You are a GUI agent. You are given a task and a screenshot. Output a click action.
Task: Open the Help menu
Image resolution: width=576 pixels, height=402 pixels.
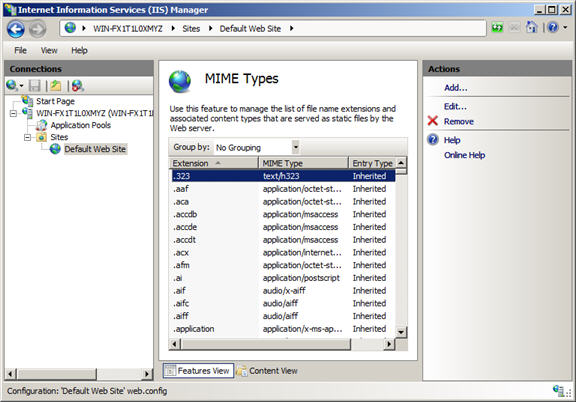(79, 50)
